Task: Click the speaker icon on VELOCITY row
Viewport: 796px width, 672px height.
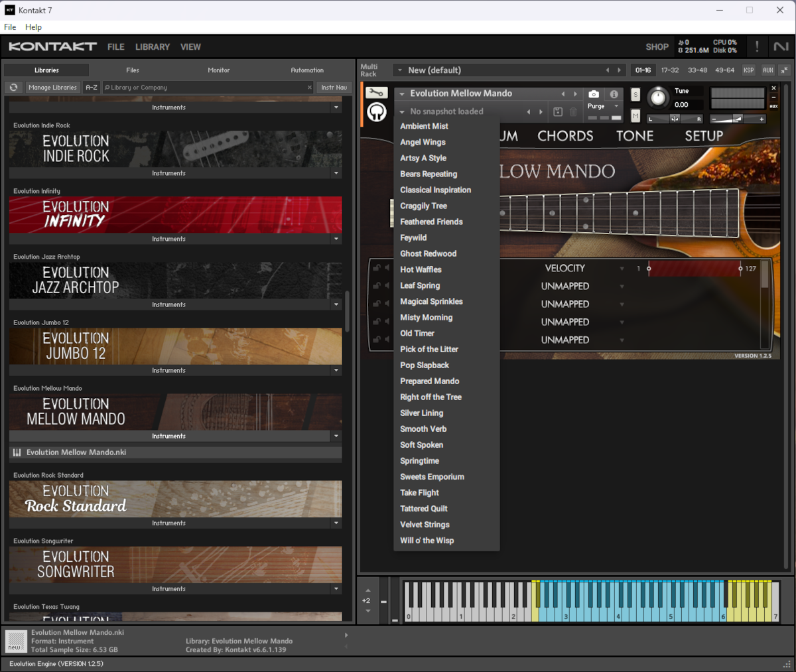Action: 386,268
